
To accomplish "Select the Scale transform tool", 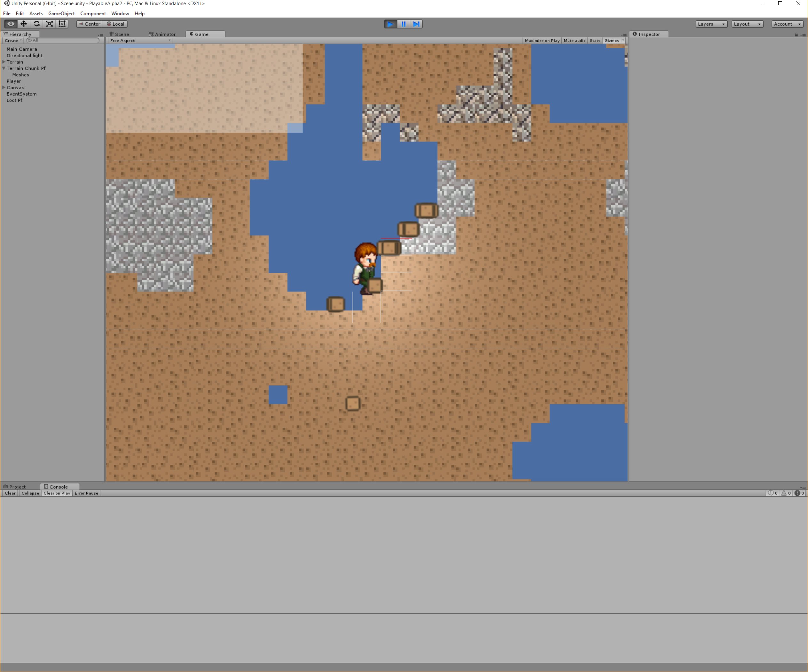I will click(49, 24).
